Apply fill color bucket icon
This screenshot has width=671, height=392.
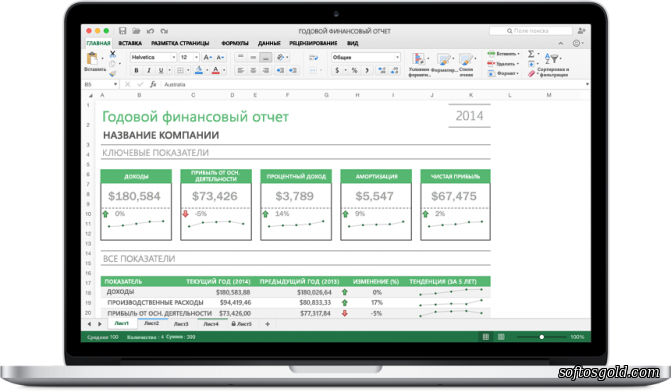tap(199, 70)
